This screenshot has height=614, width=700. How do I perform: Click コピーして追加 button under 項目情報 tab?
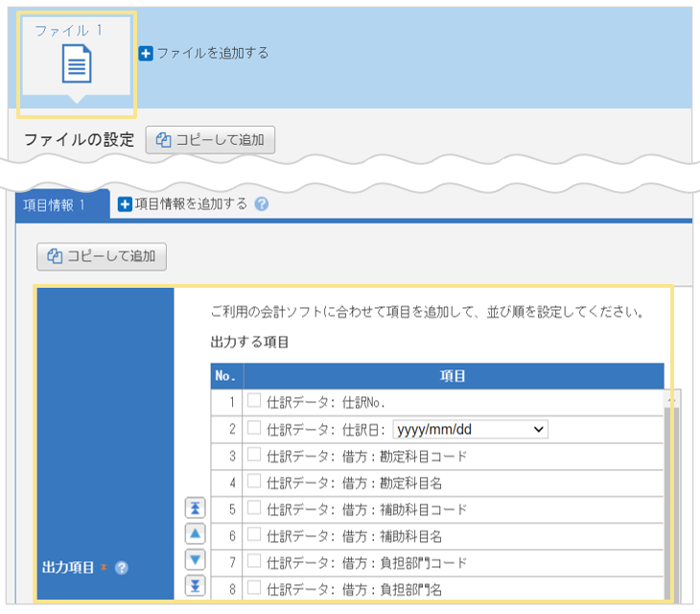(102, 256)
